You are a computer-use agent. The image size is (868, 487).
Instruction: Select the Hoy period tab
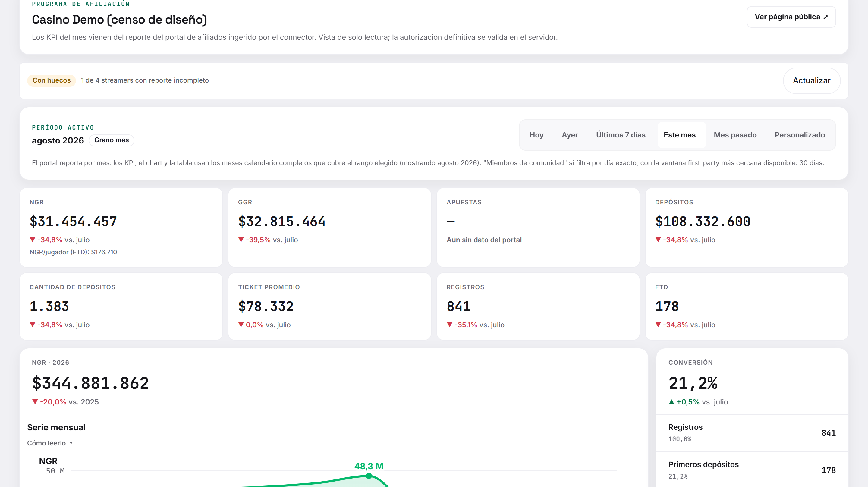click(536, 135)
